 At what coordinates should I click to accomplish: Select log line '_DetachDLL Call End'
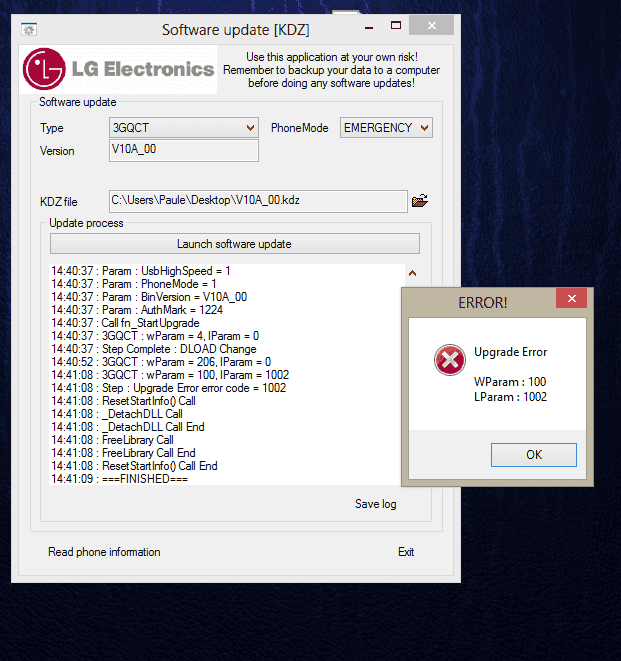coord(128,427)
